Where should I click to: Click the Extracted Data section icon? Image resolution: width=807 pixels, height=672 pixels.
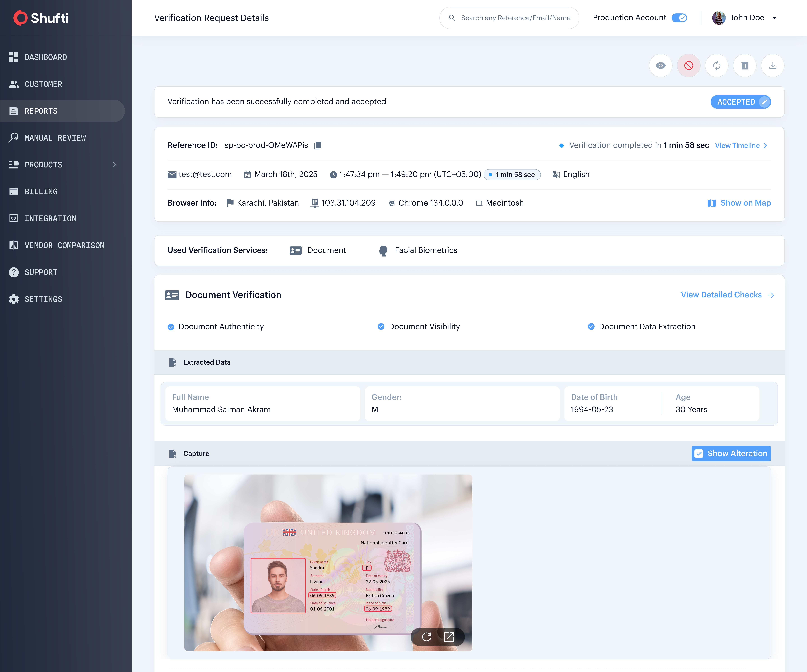tap(173, 362)
